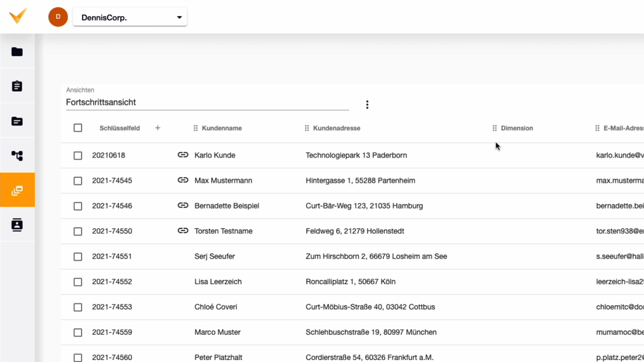Click address Technologiepark 13 Paderborn
This screenshot has width=644, height=362.
pyautogui.click(x=356, y=155)
